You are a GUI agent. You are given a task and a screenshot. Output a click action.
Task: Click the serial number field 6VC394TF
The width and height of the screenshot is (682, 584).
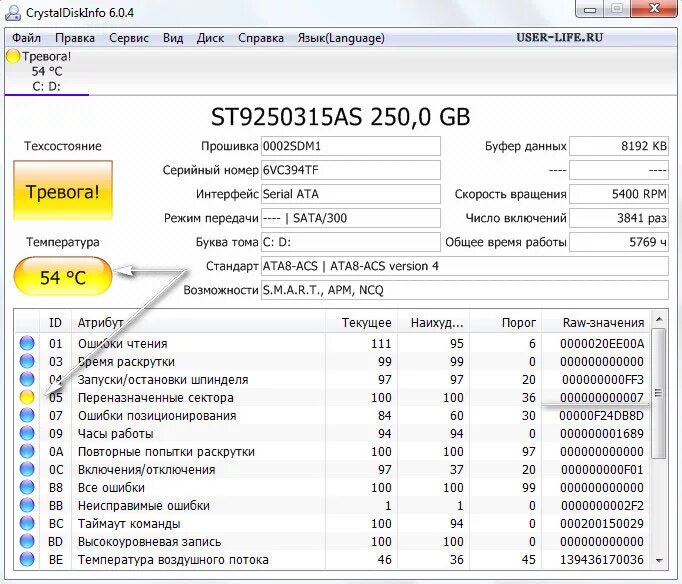(351, 170)
